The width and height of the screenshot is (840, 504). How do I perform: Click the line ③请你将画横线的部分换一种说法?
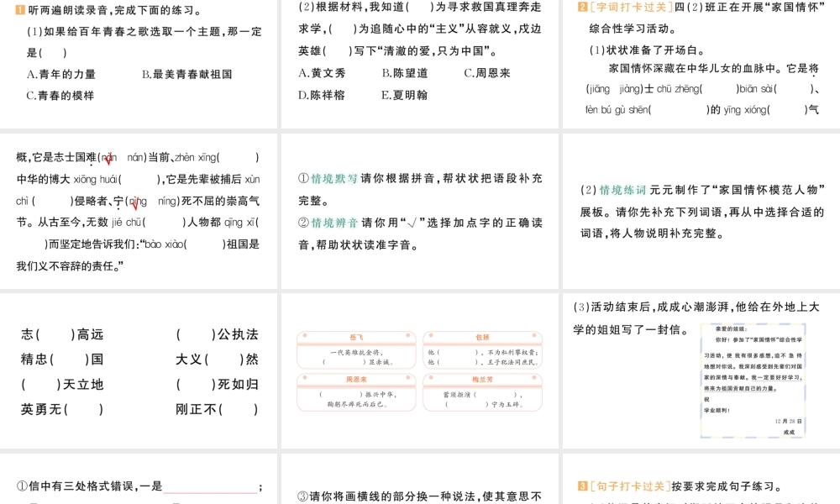(419, 496)
